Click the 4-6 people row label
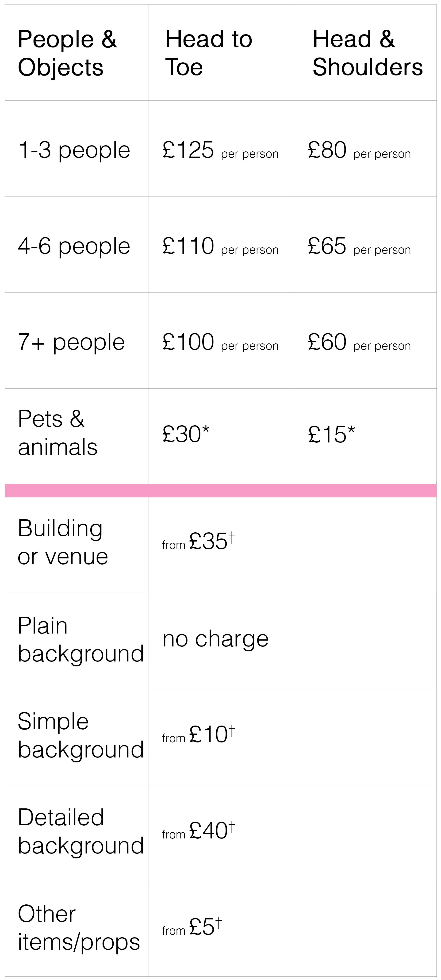Viewport: 441px width, 980px height. [x=74, y=246]
